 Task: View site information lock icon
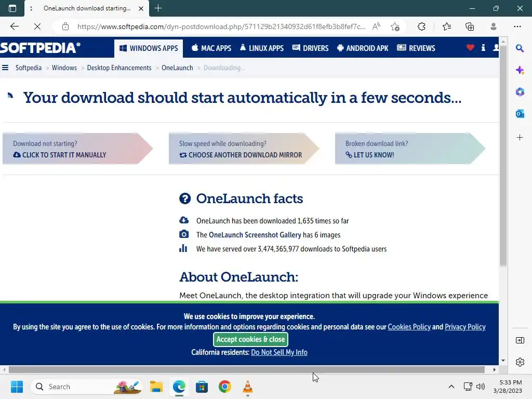pyautogui.click(x=65, y=26)
